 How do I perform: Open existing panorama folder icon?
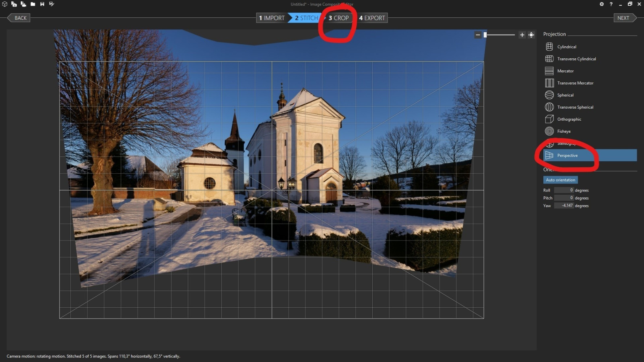(33, 4)
